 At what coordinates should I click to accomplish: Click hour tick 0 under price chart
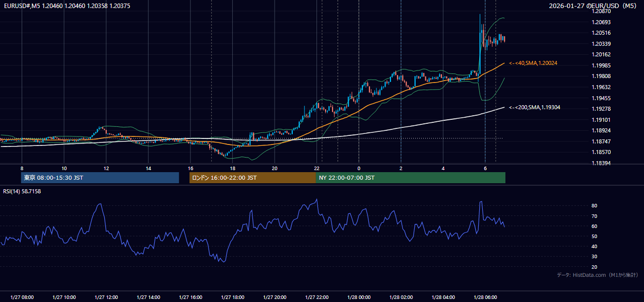coord(359,168)
